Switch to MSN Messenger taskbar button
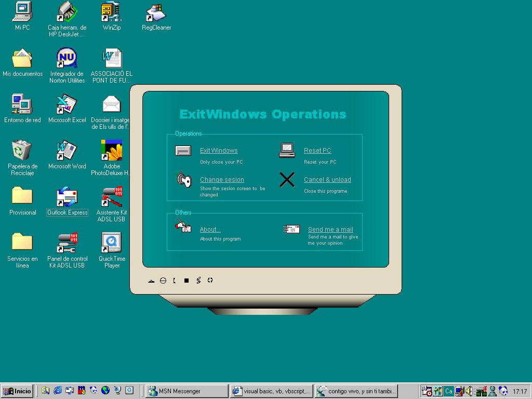Image resolution: width=532 pixels, height=399 pixels. 187,391
